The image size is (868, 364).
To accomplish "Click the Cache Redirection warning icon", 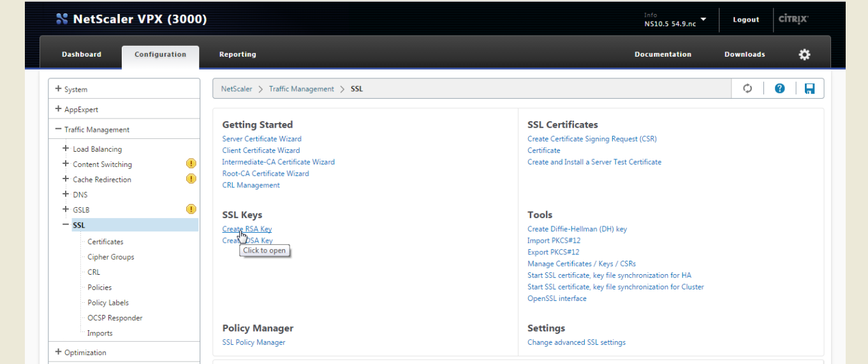I will click(x=191, y=179).
